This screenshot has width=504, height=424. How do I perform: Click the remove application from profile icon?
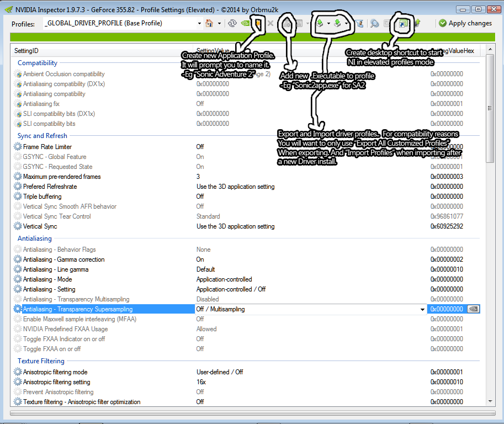[299, 24]
